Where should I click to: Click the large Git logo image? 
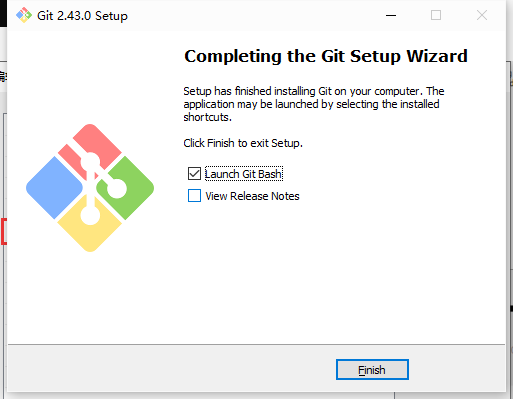point(90,188)
